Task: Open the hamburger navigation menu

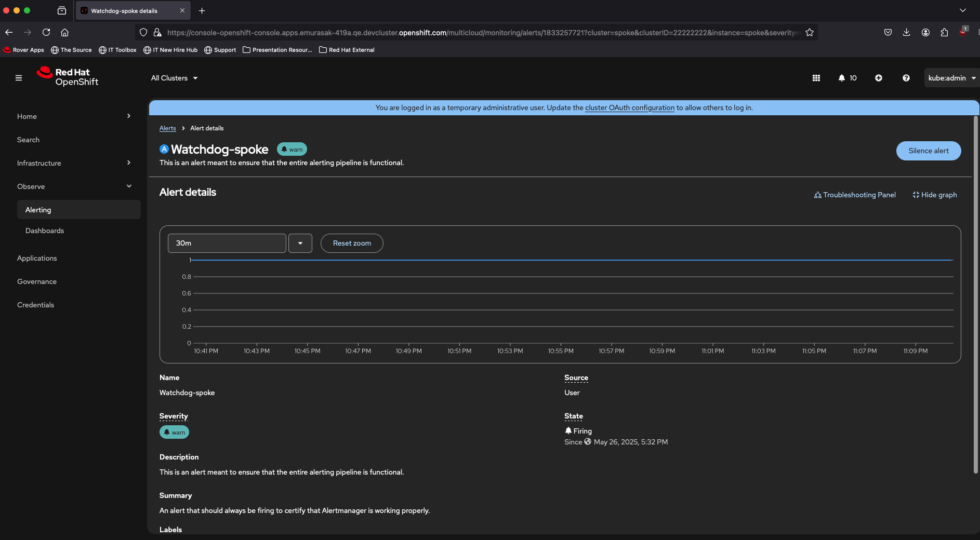Action: (19, 78)
